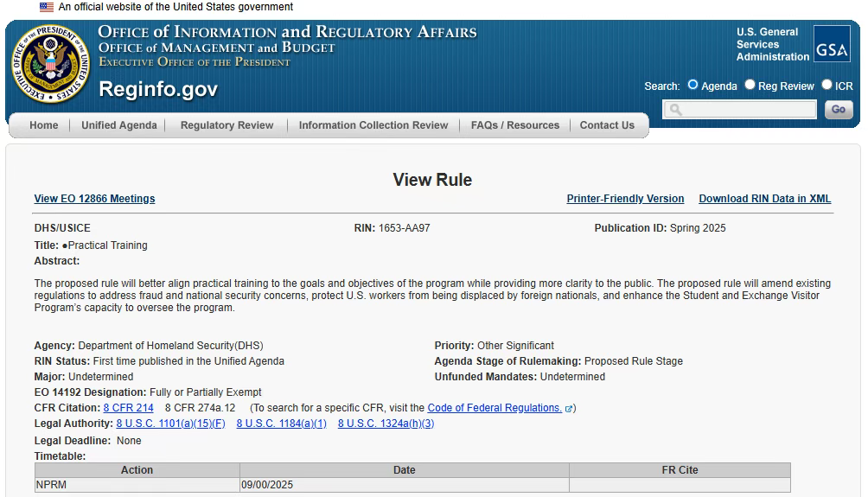Click the Presidential seal logo
868x497 pixels.
pyautogui.click(x=50, y=65)
